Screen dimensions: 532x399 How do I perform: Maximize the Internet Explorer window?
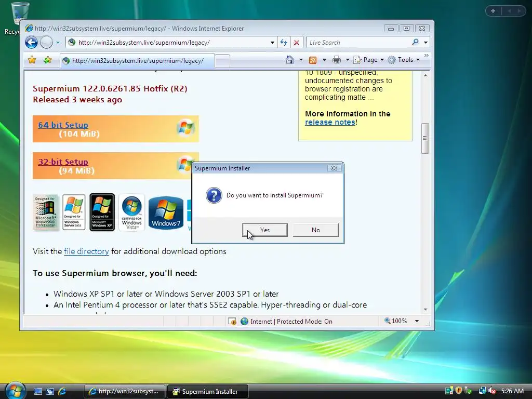click(x=406, y=29)
